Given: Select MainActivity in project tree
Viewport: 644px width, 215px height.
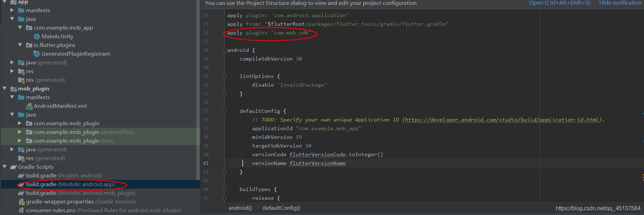Looking at the screenshot, I should click(57, 36).
